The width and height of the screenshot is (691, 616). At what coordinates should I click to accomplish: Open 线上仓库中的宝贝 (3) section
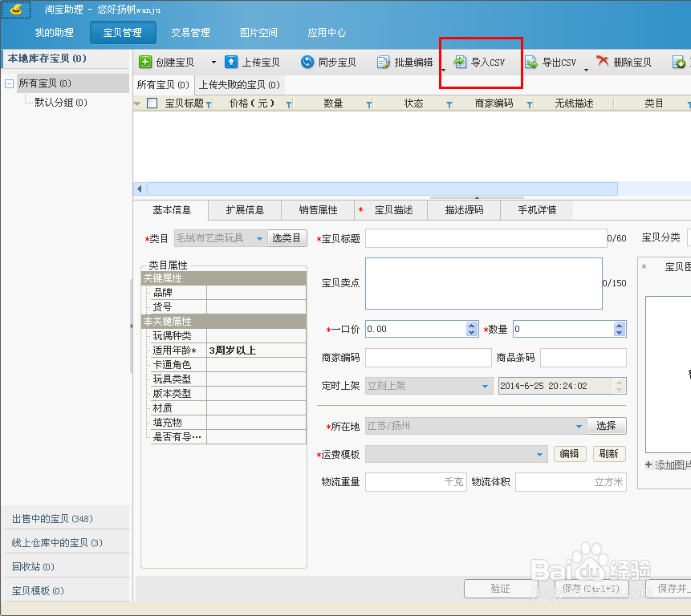pos(67,542)
